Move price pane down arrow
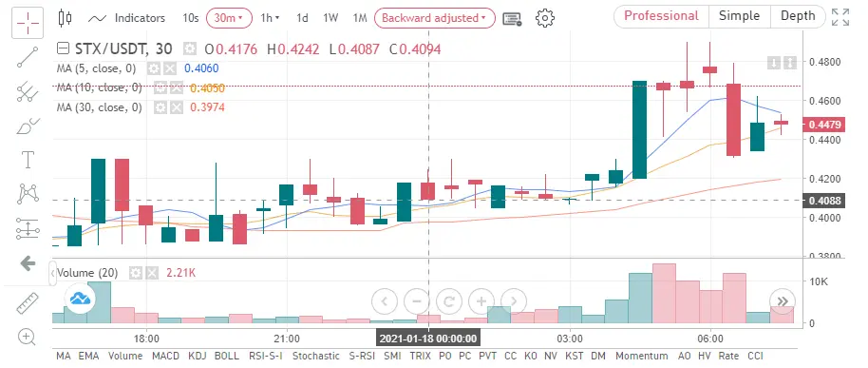This screenshot has width=868, height=368. [x=774, y=63]
